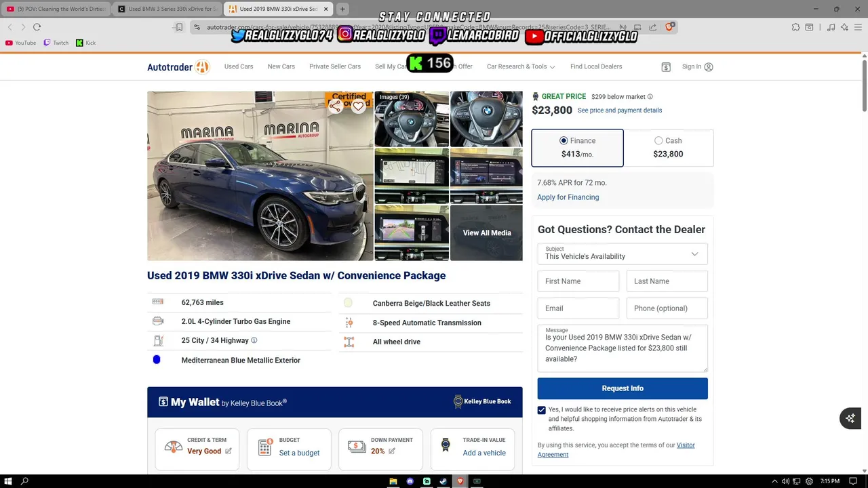
Task: Click Add a vehicle trade-in link
Action: [x=484, y=453]
